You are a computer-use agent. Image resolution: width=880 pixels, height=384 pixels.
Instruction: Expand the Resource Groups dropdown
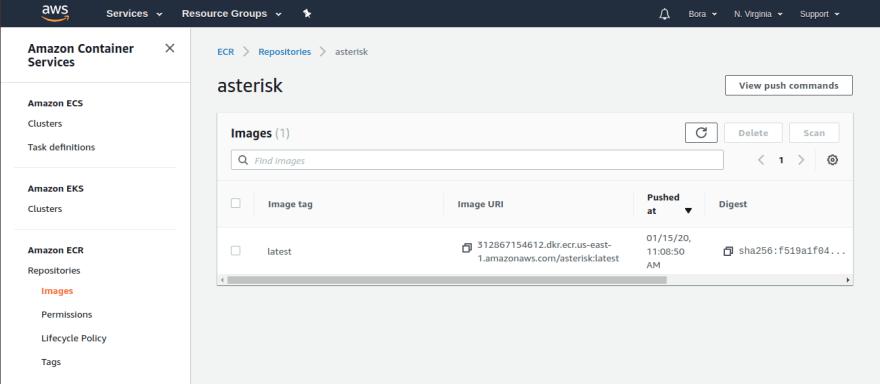tap(231, 13)
